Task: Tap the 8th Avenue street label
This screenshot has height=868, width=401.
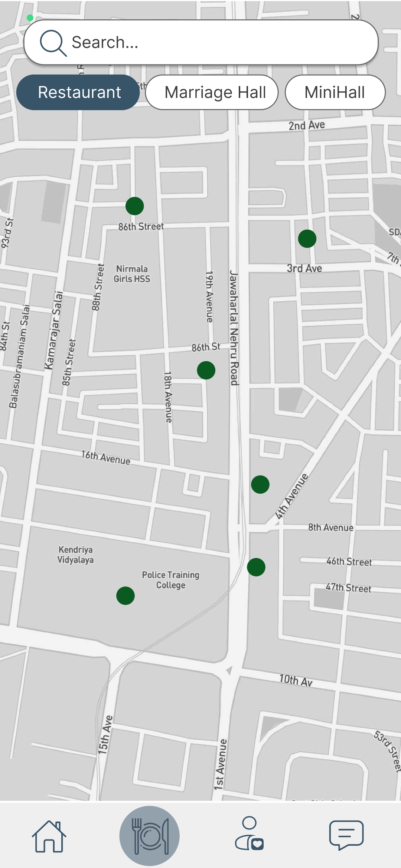Action: coord(331,527)
